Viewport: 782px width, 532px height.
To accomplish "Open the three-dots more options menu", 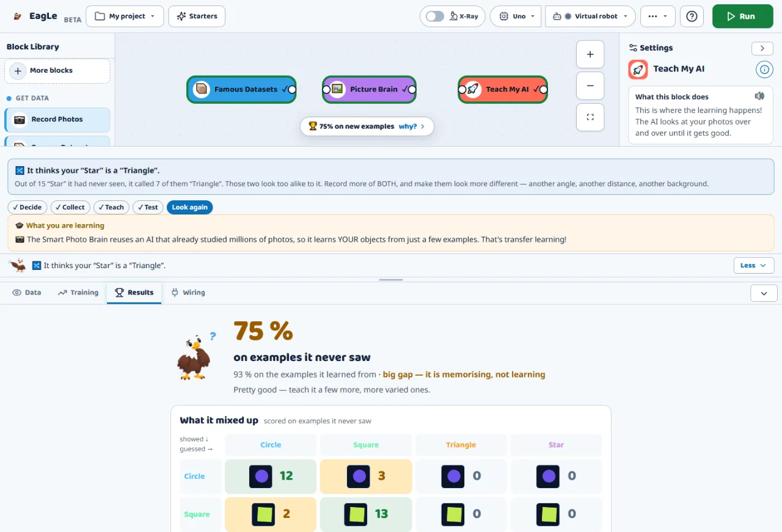I will click(x=657, y=16).
